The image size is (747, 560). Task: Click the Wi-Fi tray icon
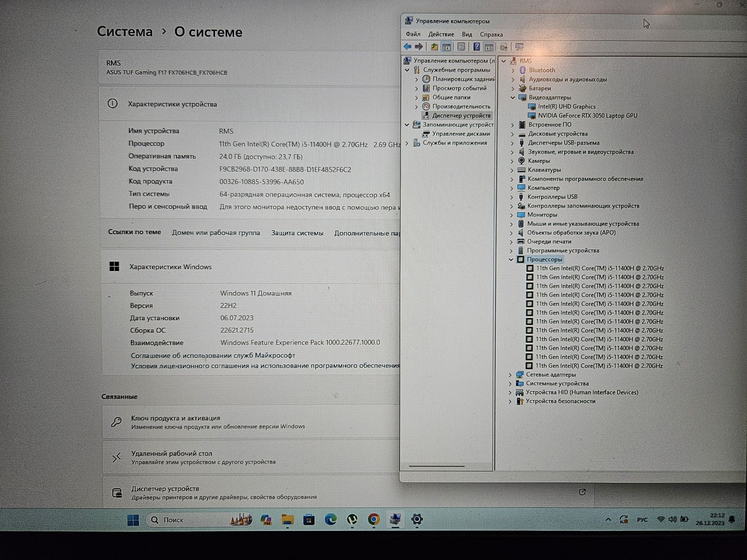tap(661, 519)
